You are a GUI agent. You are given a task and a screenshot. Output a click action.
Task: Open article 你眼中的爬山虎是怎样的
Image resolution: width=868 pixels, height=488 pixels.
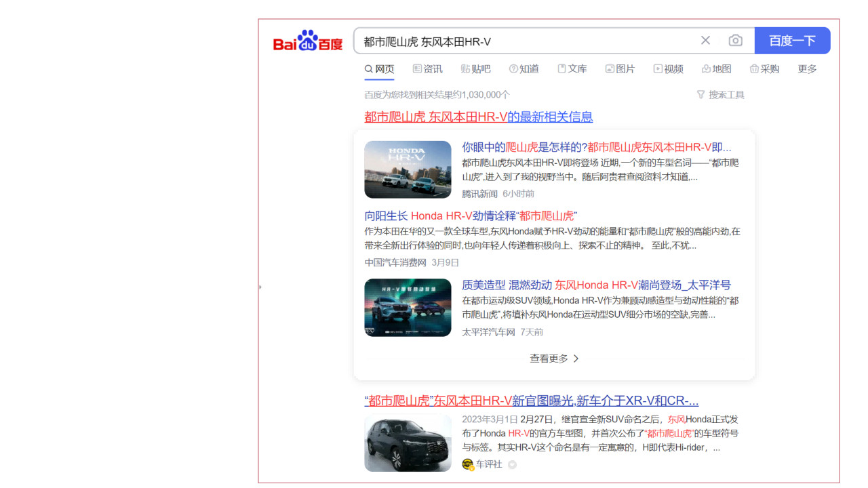tap(597, 147)
